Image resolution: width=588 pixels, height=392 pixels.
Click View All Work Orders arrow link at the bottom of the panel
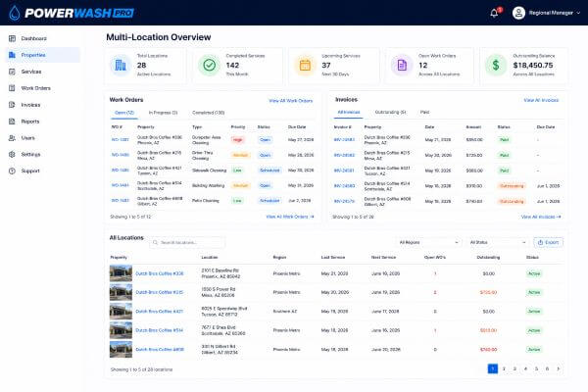click(290, 217)
